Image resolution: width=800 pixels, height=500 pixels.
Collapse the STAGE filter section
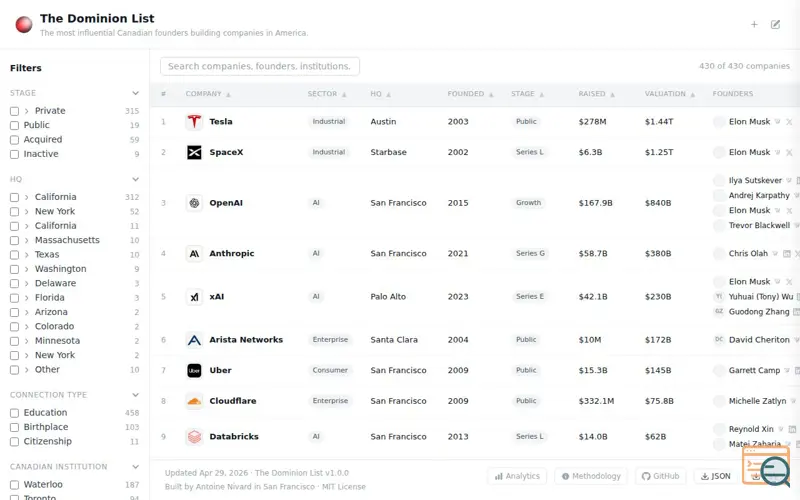135,93
